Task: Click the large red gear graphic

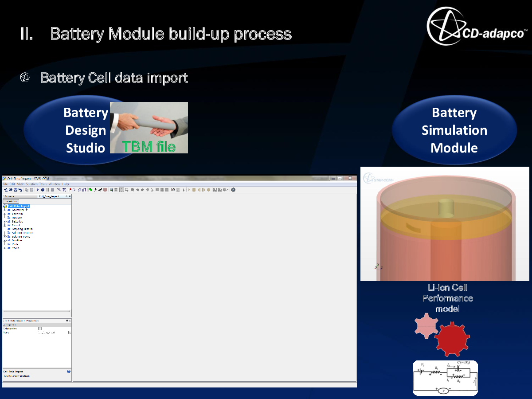Action: [x=452, y=339]
